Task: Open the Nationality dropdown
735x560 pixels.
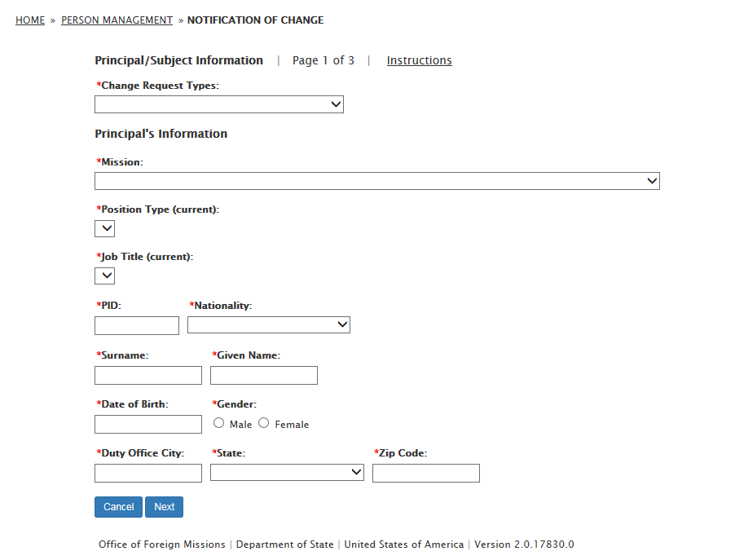Action: click(x=268, y=325)
